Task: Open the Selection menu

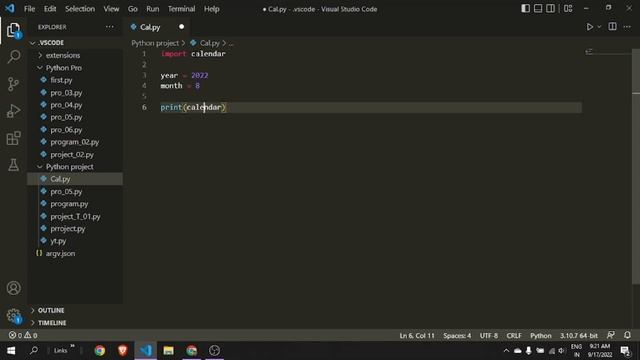Action: tap(80, 9)
